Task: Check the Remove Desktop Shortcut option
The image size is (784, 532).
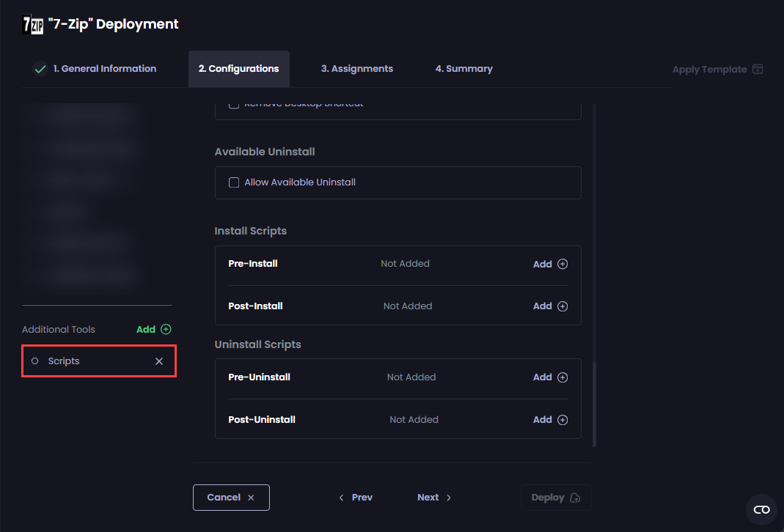Action: [x=233, y=104]
